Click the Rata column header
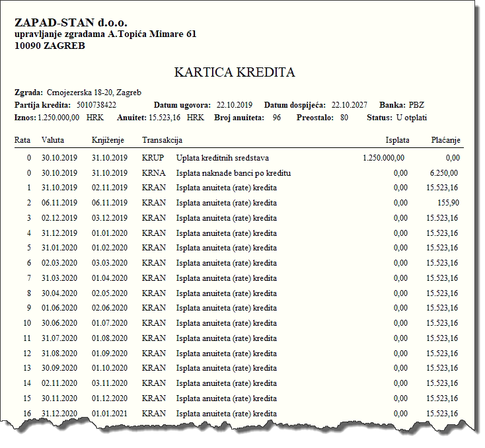Screen dimensions: 485x448 [x=22, y=140]
